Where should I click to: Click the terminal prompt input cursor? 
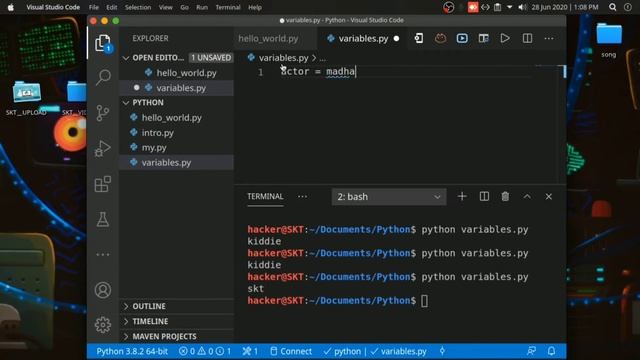pos(424,301)
